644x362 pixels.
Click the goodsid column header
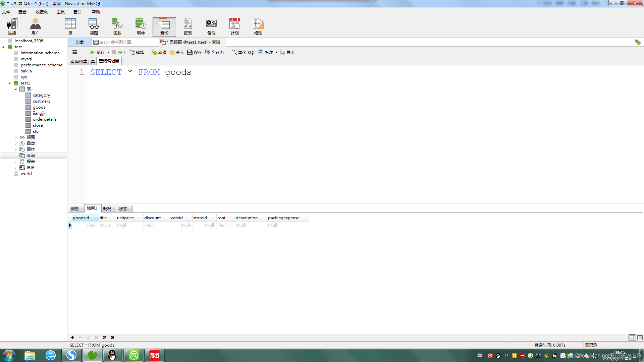tap(85, 218)
